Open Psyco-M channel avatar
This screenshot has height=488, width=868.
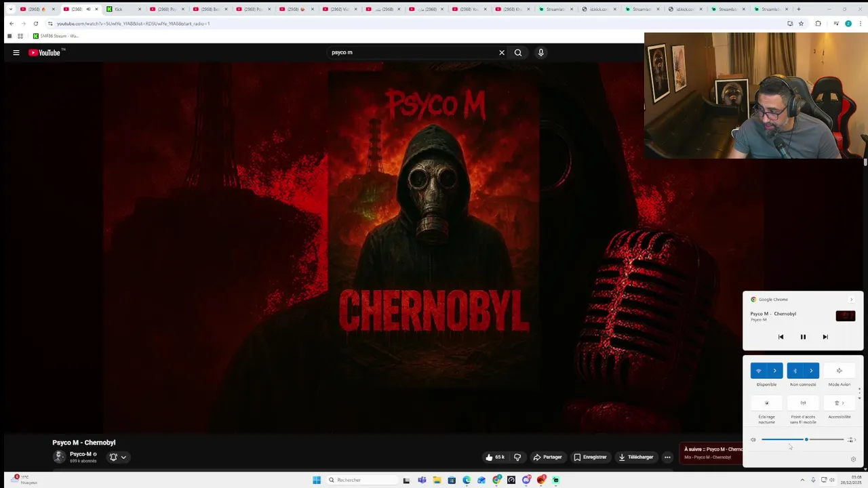tap(59, 457)
